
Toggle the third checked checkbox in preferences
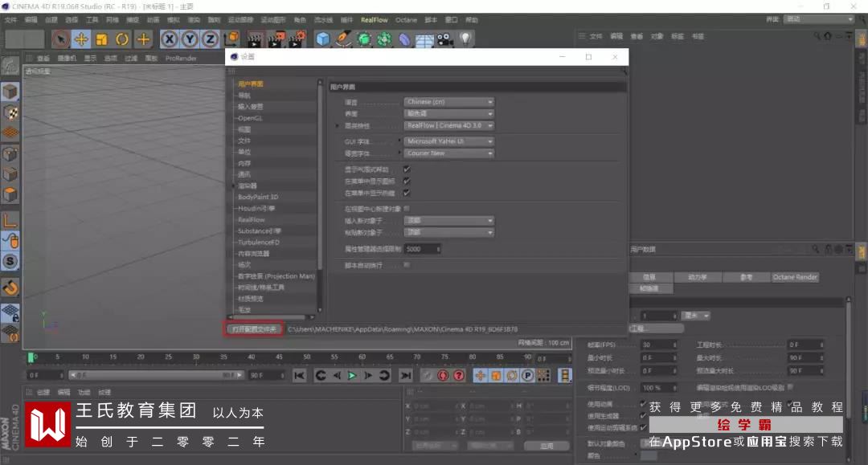tap(407, 193)
